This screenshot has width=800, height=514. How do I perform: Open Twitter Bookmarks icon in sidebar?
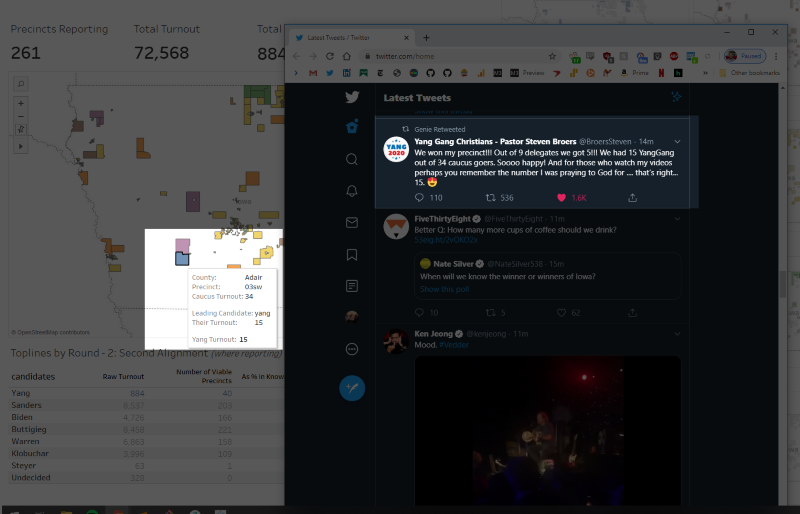[x=352, y=254]
